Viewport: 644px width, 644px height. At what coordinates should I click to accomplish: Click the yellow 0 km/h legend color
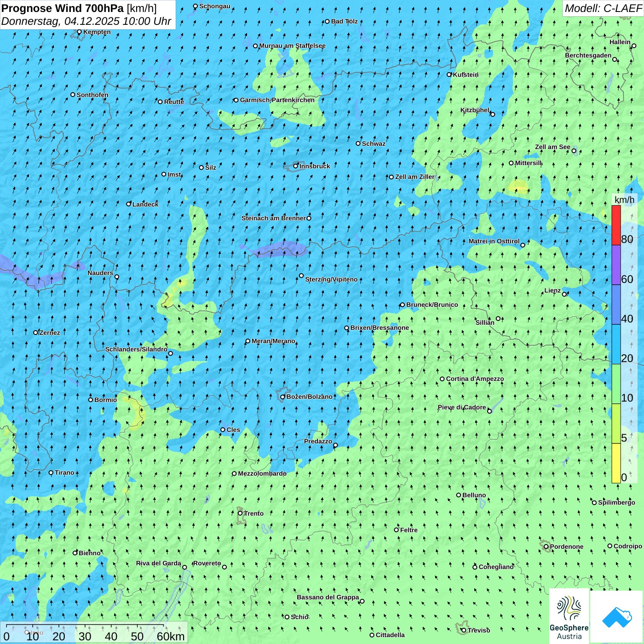point(616,463)
